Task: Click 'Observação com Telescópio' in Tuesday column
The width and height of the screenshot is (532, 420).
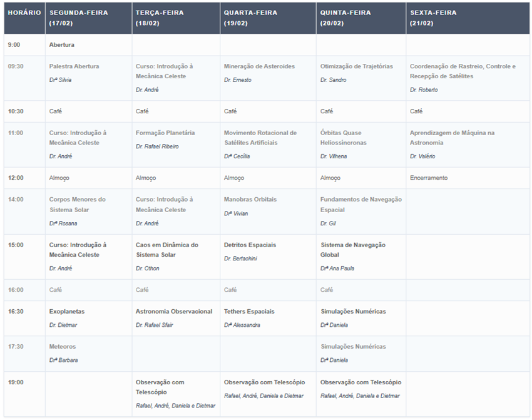Action: click(160, 387)
